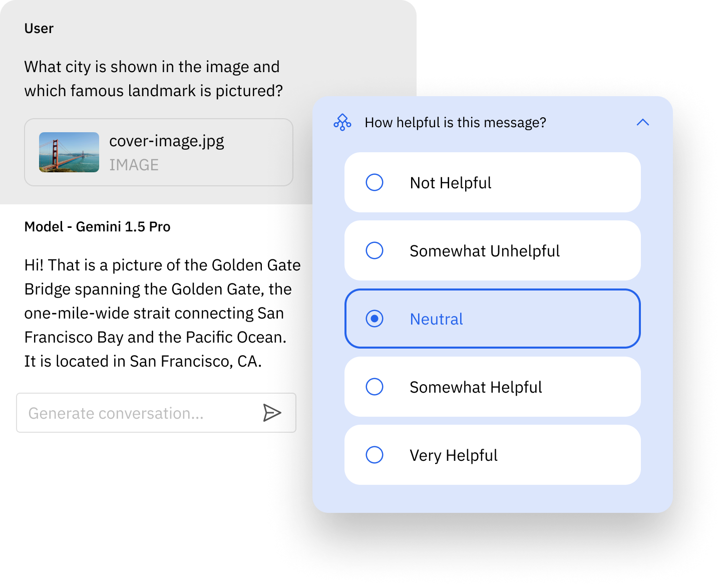Screen dimensions: 723x588
Task: Click the Generate conversation input field
Action: coord(156,413)
